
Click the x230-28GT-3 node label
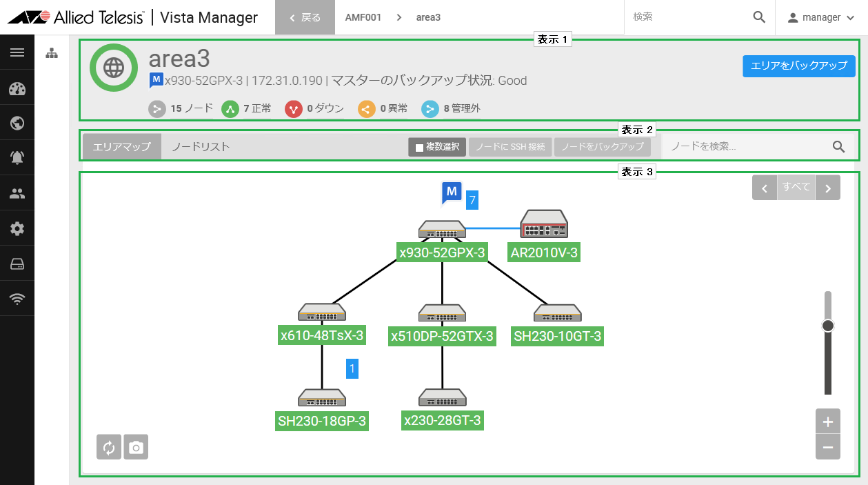443,421
